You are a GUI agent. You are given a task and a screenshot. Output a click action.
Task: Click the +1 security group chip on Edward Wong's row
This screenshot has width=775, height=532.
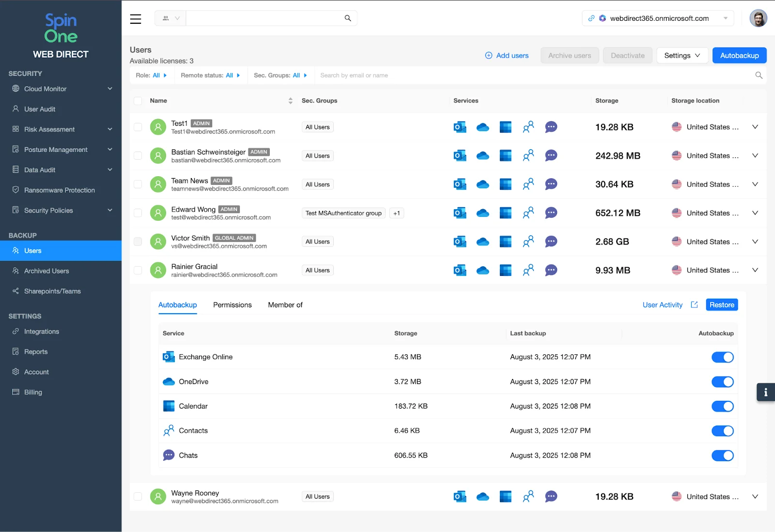coord(397,213)
